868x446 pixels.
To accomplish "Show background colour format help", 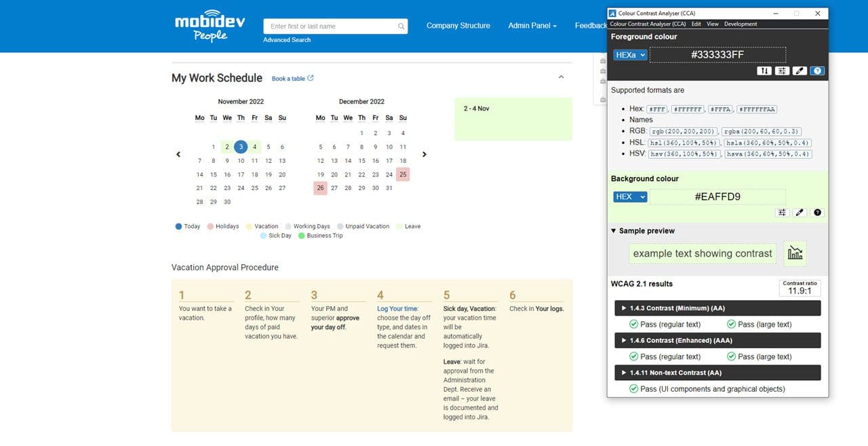I will (x=817, y=212).
